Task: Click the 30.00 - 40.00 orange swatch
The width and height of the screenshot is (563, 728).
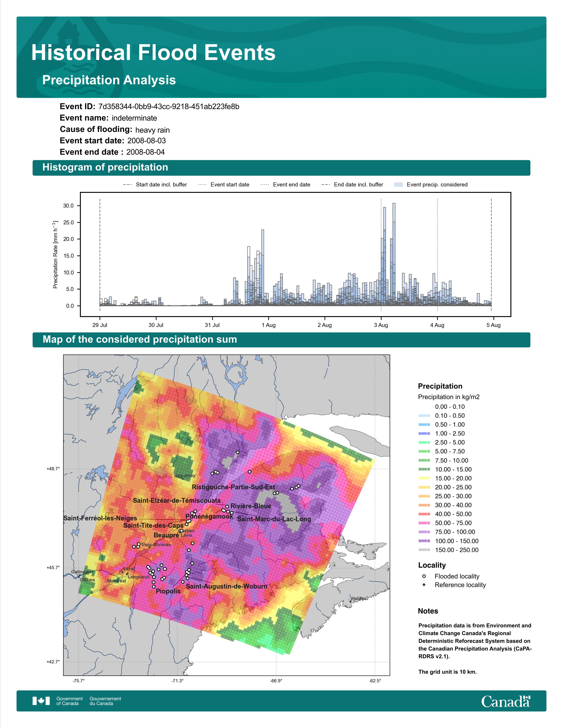Action: 424,505
